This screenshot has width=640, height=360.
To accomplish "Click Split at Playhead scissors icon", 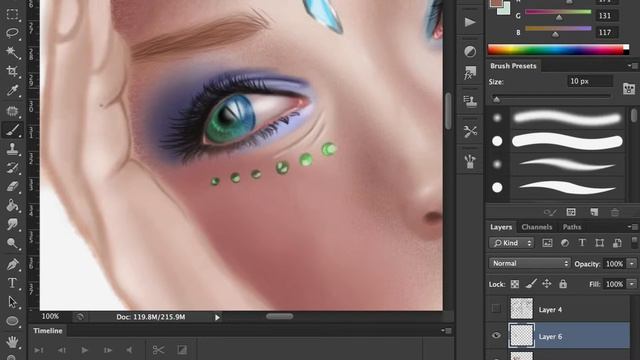I will [158, 350].
